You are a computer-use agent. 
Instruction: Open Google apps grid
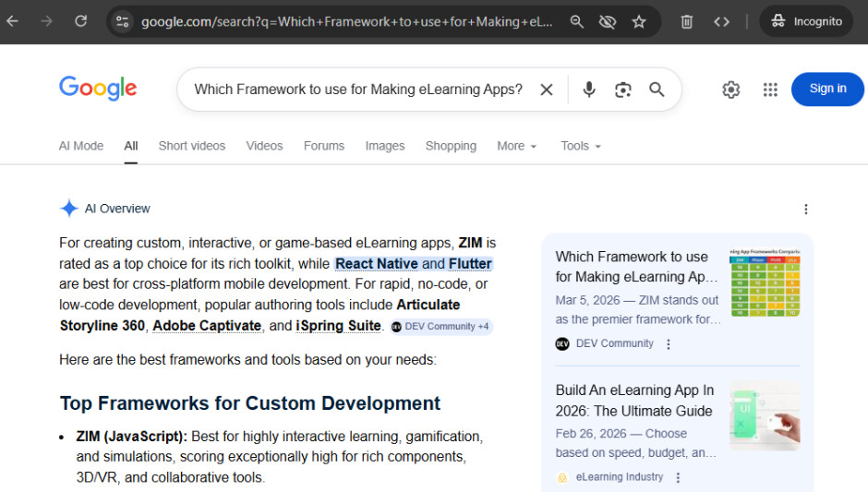click(x=770, y=90)
